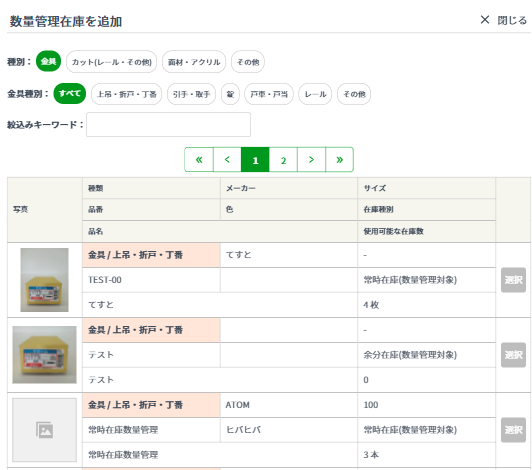
Task: Jump to last page with » button
Action: click(x=339, y=159)
